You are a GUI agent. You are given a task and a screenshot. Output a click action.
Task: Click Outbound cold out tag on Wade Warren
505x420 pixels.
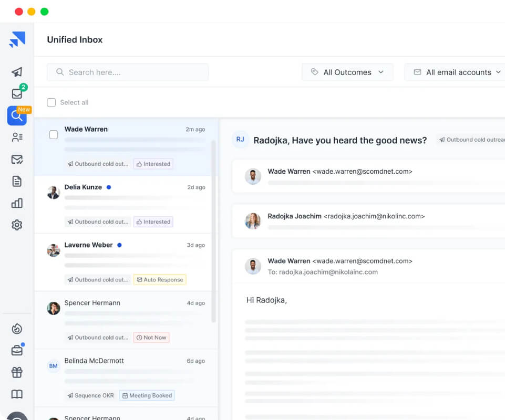pyautogui.click(x=98, y=164)
